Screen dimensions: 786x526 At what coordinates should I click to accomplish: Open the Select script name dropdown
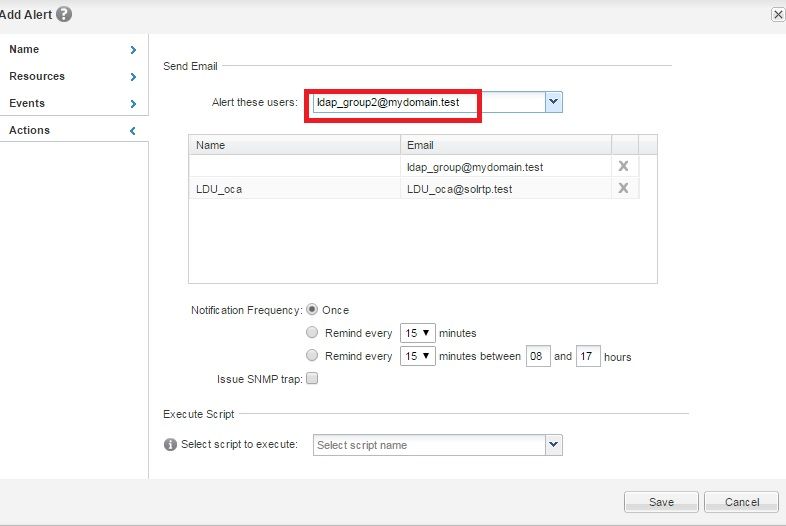point(553,445)
